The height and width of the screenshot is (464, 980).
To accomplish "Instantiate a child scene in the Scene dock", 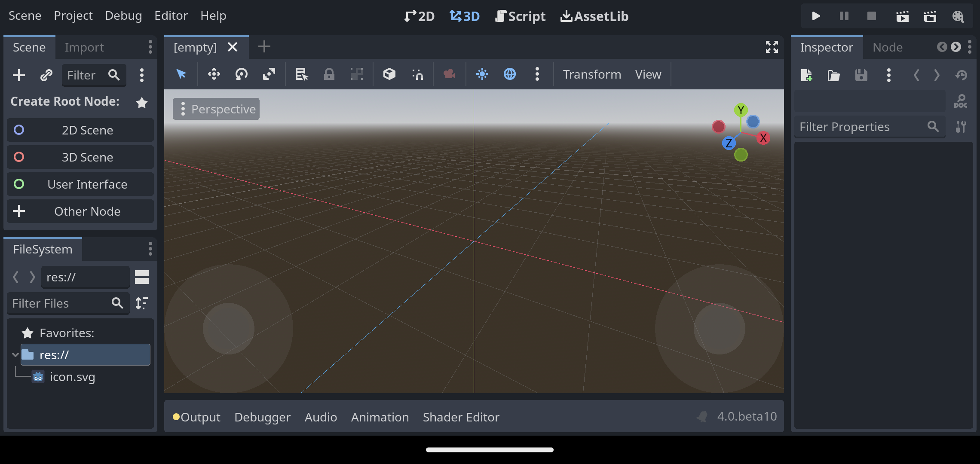I will [46, 75].
